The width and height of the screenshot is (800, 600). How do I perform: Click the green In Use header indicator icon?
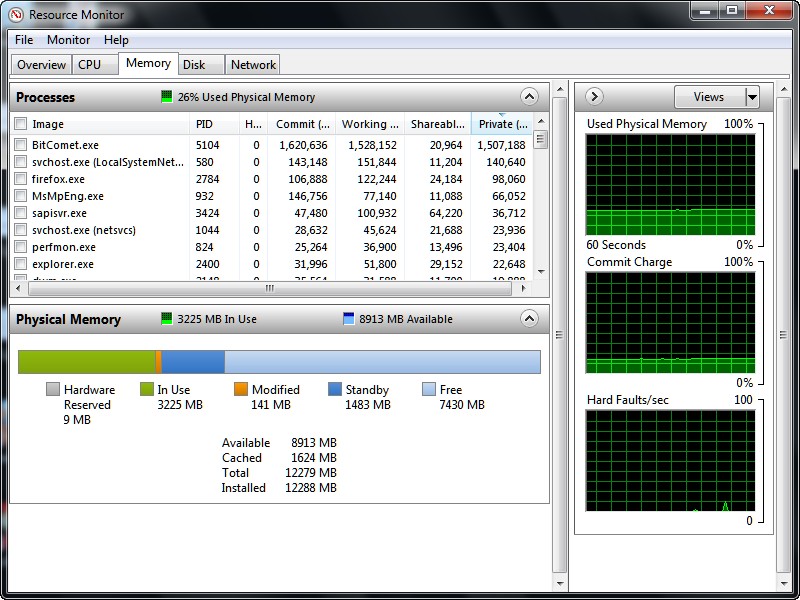click(x=166, y=319)
